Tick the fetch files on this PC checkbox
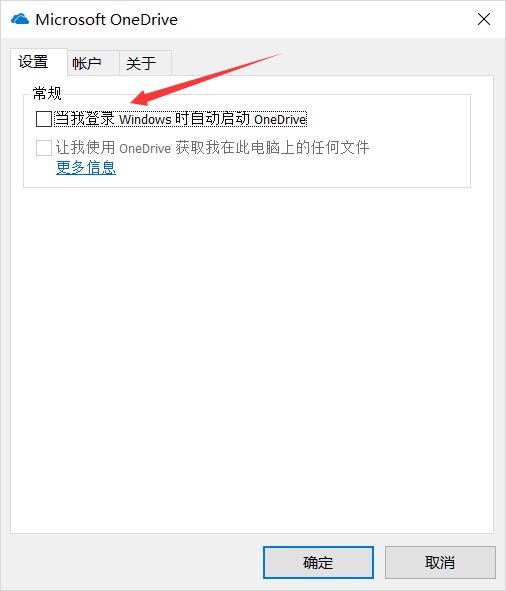 pos(44,147)
